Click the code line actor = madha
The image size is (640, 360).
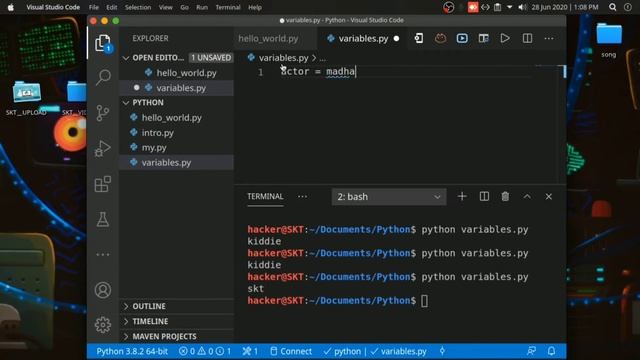click(x=318, y=72)
